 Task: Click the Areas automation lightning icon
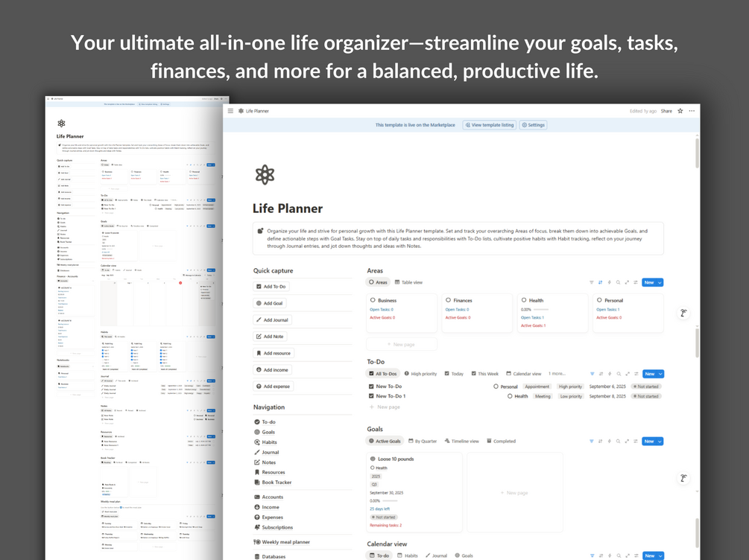(609, 282)
